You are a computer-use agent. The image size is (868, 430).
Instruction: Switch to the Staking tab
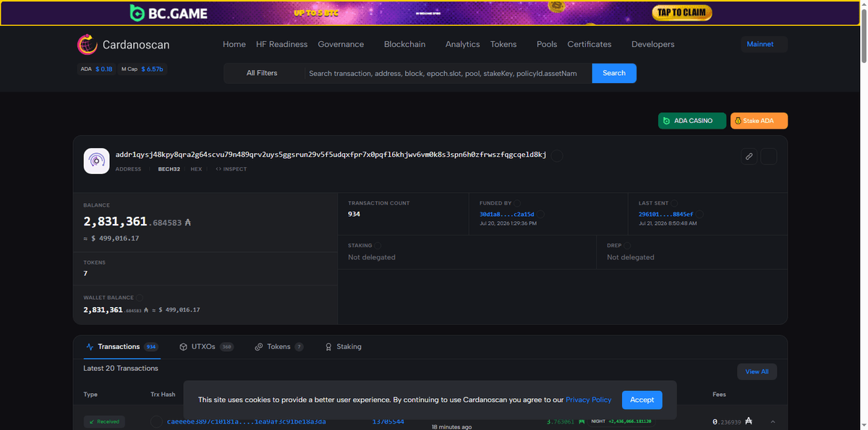click(x=343, y=347)
